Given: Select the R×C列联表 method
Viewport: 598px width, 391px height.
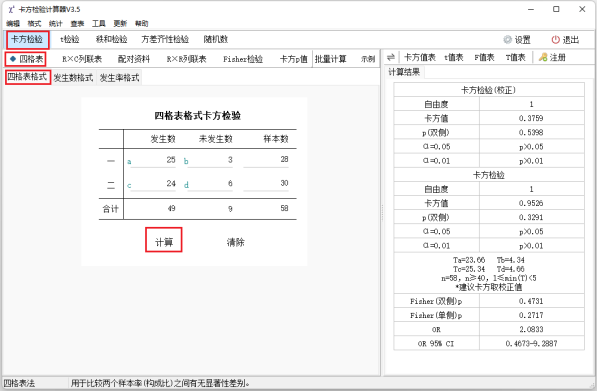Looking at the screenshot, I should click(82, 59).
